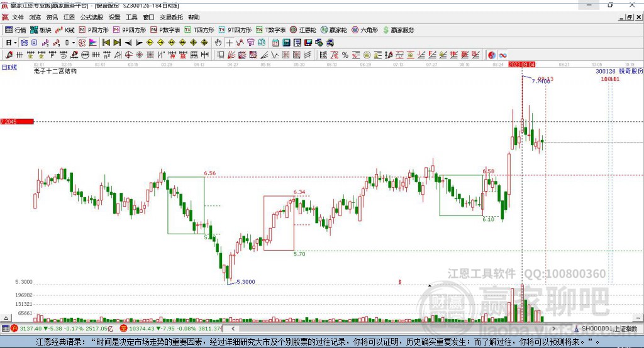
Task: Open the 9T四方形 tool
Action: coord(235,30)
